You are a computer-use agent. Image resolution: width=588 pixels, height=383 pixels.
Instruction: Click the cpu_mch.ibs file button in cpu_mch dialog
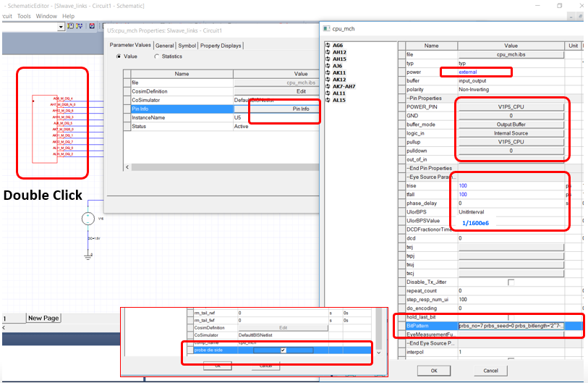pyautogui.click(x=511, y=54)
